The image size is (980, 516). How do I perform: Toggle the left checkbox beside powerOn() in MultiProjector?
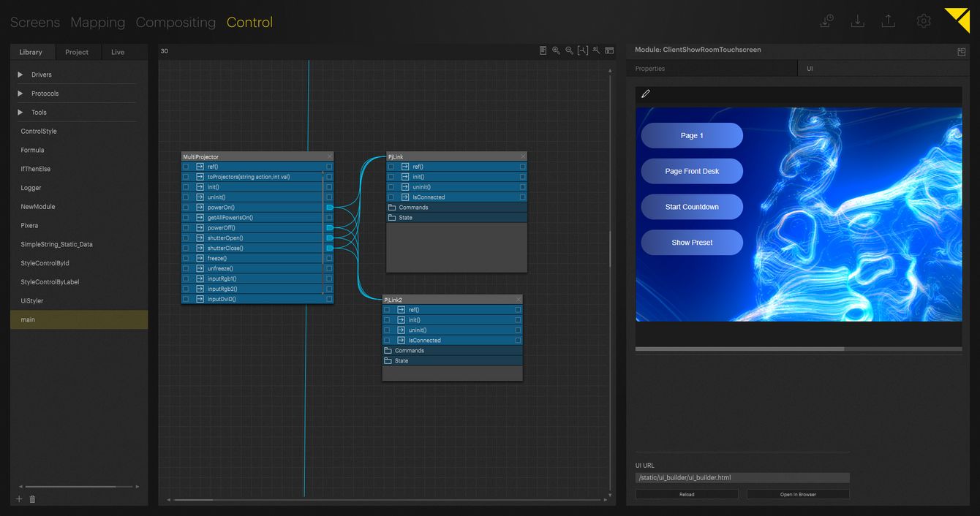pyautogui.click(x=186, y=208)
